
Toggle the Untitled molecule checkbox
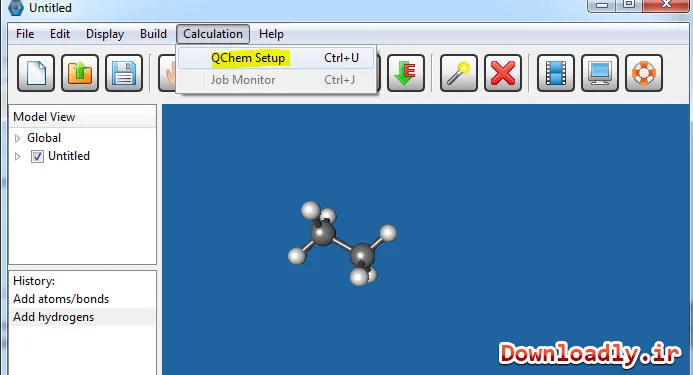coord(37,157)
